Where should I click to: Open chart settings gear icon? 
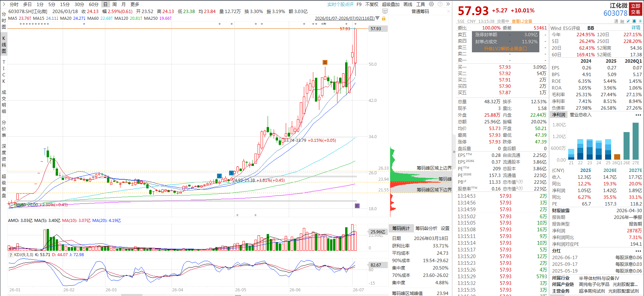(431, 4)
